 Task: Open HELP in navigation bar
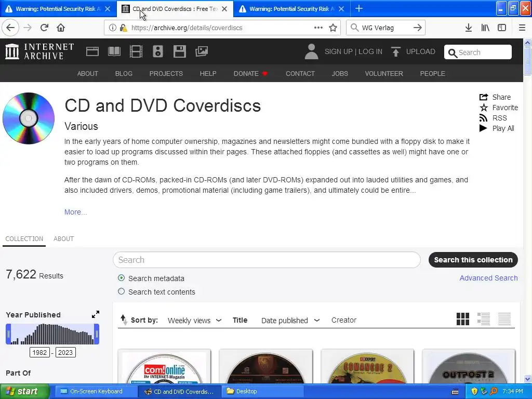click(208, 74)
